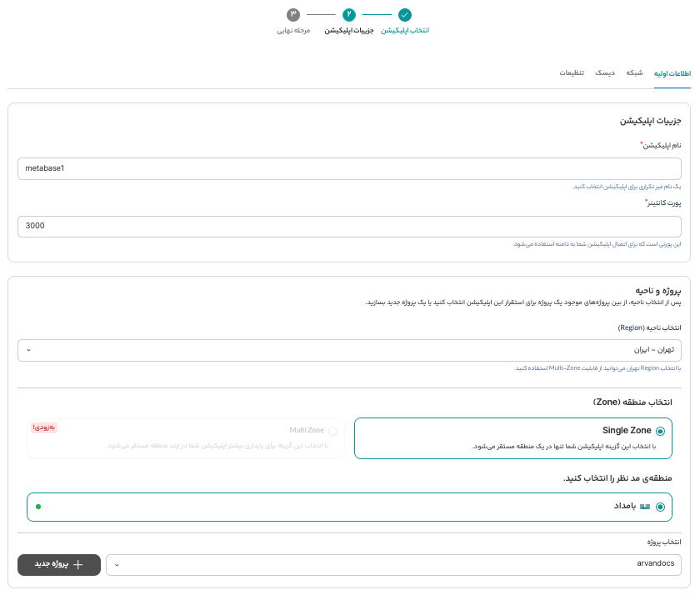The width and height of the screenshot is (700, 610).
Task: Click the flag icon beside بامداد
Action: tap(644, 506)
